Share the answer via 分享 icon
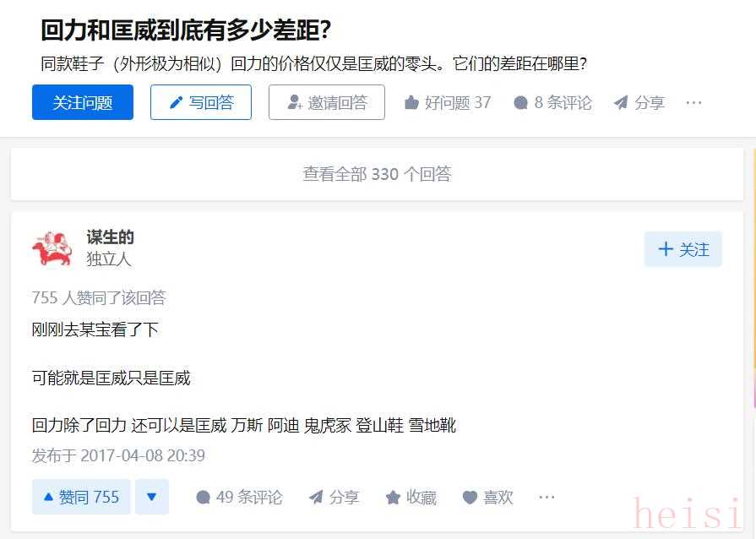The height and width of the screenshot is (539, 756). [316, 497]
